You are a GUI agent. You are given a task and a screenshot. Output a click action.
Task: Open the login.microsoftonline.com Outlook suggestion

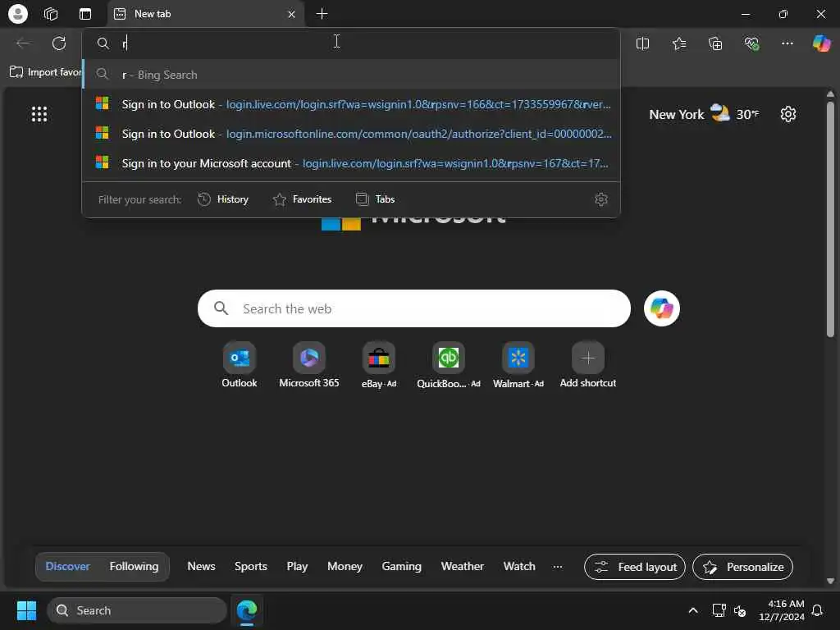(351, 134)
